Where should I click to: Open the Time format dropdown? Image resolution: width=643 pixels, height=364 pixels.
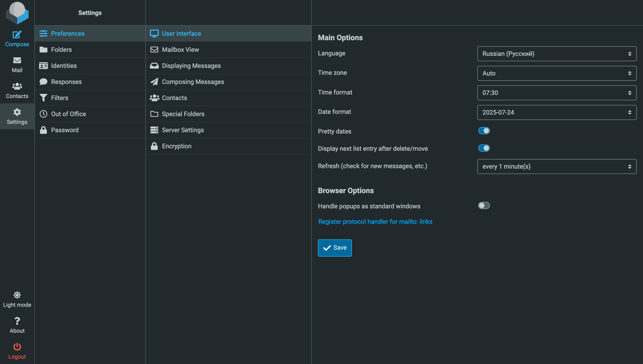click(x=557, y=93)
